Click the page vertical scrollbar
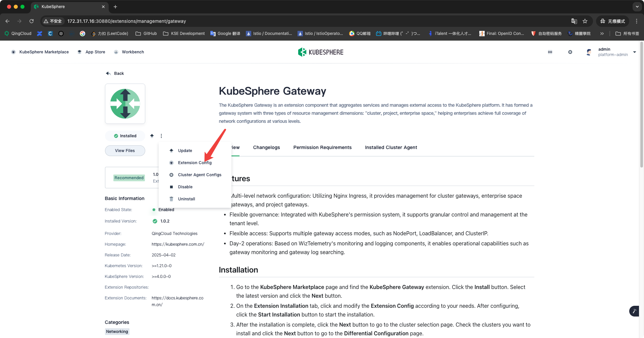644x338 pixels. pos(642,105)
